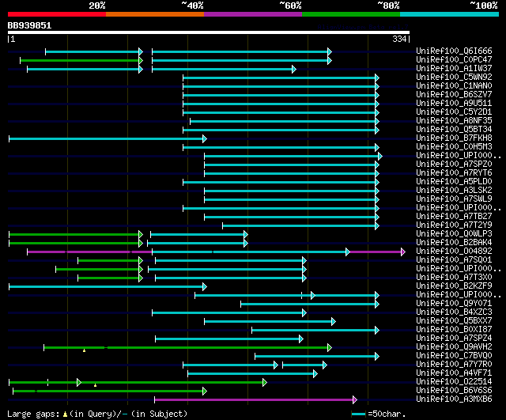The height and width of the screenshot is (420, 506).
Task: Select the UniRef100_A7SWL9 label
Action: [454, 199]
